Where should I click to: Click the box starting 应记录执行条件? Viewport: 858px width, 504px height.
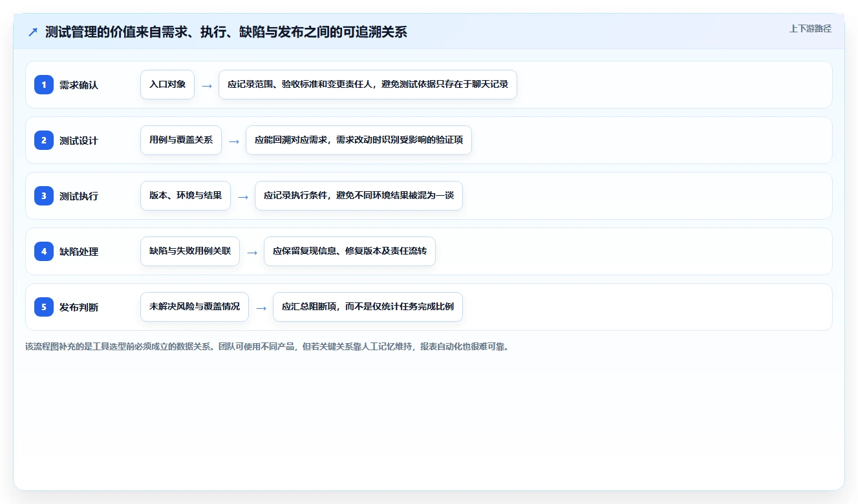359,196
